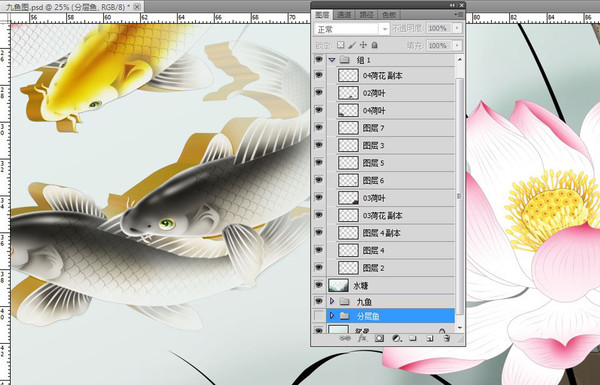600x385 pixels.
Task: Open the opacity slider arrow
Action: pyautogui.click(x=457, y=28)
